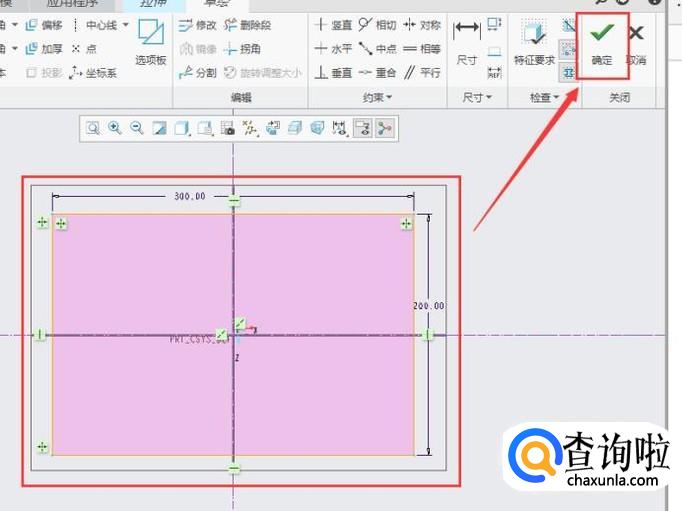682x511 pixels.
Task: Toggle highlight open ends icon in 检查
Action: click(568, 50)
